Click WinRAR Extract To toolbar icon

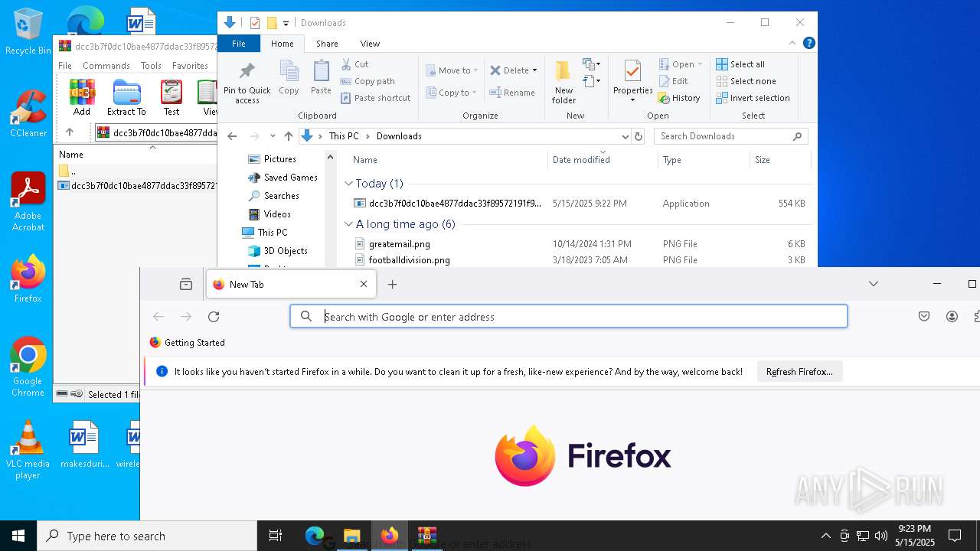[126, 97]
